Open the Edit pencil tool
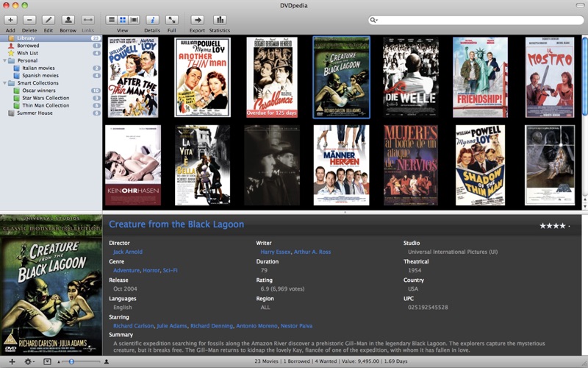 coord(49,20)
